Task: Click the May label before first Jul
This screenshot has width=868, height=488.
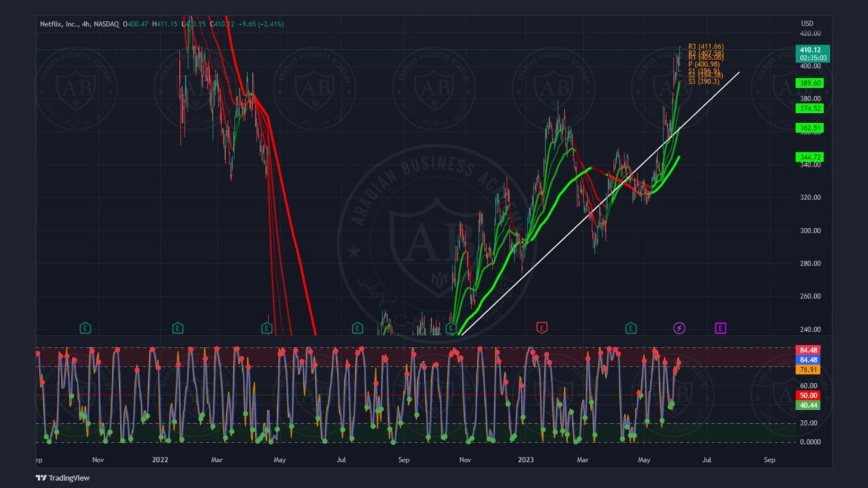Action: [x=279, y=460]
